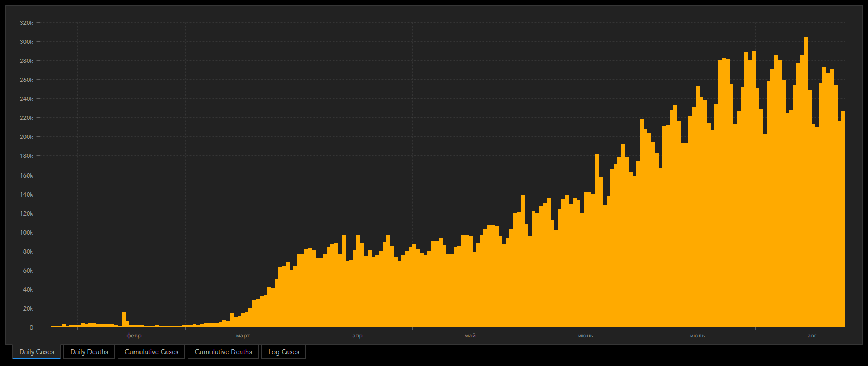Select the isolated February spike bar
Image resolution: width=868 pixels, height=366 pixels.
124,320
